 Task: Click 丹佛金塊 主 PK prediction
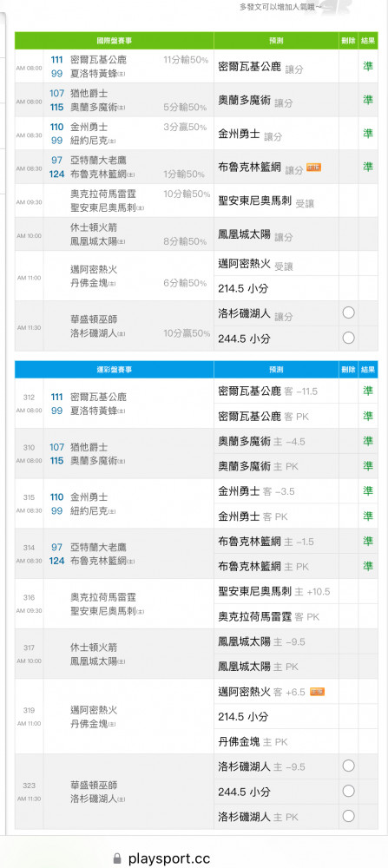click(253, 742)
